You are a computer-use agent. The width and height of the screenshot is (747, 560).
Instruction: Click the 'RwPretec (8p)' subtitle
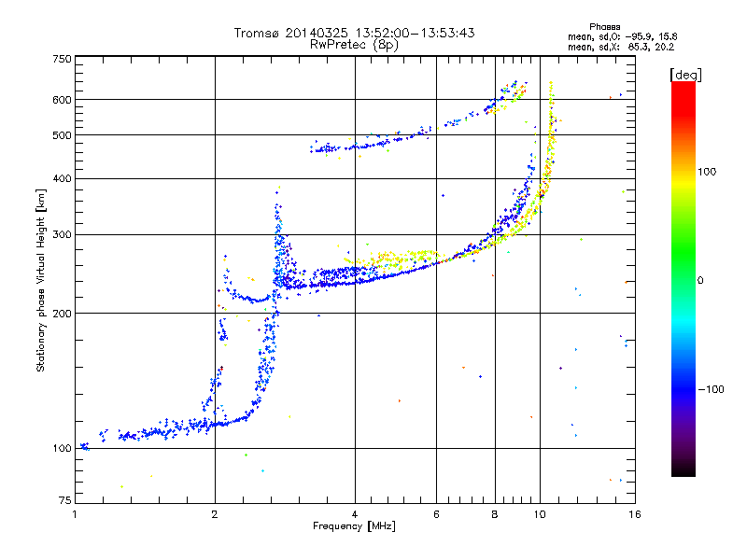tap(354, 45)
